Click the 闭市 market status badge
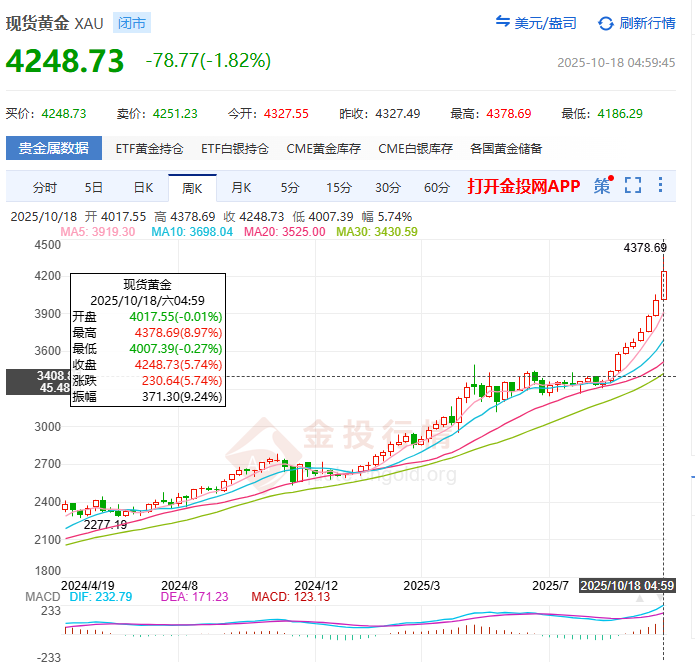Viewport: 695px width, 662px height. tap(132, 23)
